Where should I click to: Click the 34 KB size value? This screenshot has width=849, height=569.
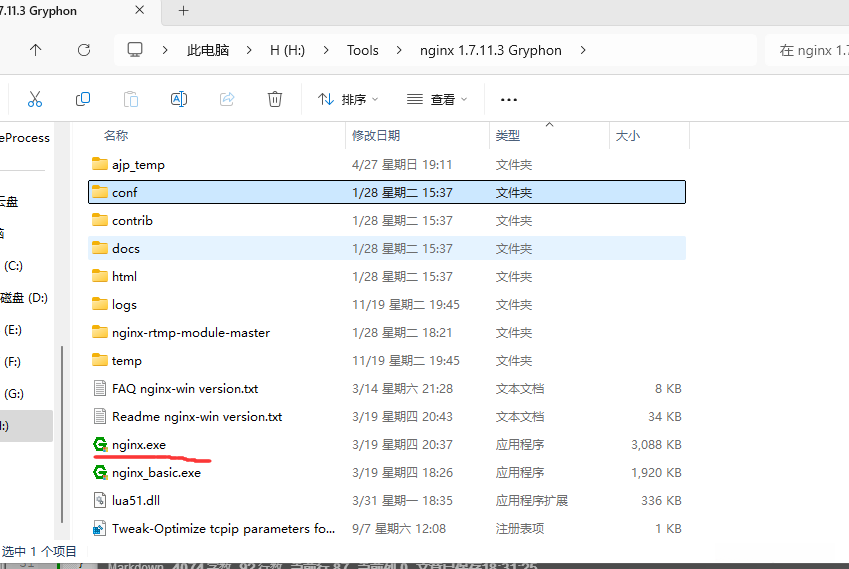664,416
